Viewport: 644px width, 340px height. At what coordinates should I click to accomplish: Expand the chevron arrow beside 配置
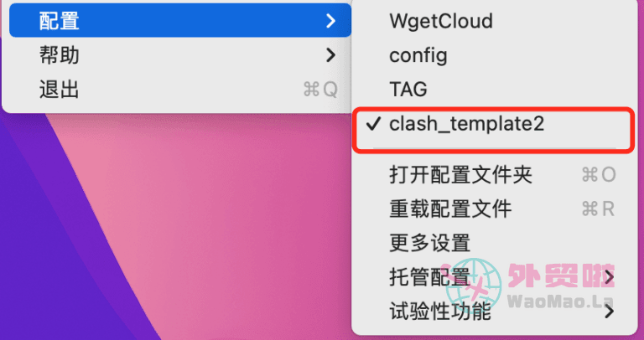point(330,20)
